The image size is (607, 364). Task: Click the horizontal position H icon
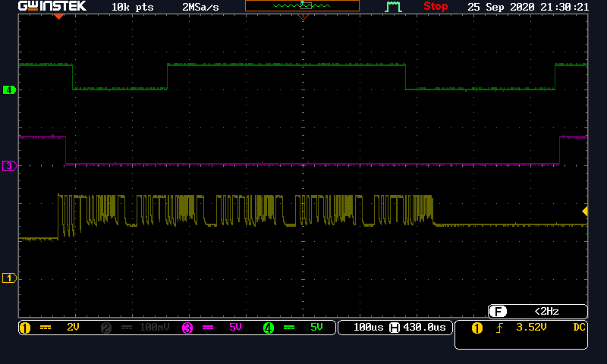395,328
